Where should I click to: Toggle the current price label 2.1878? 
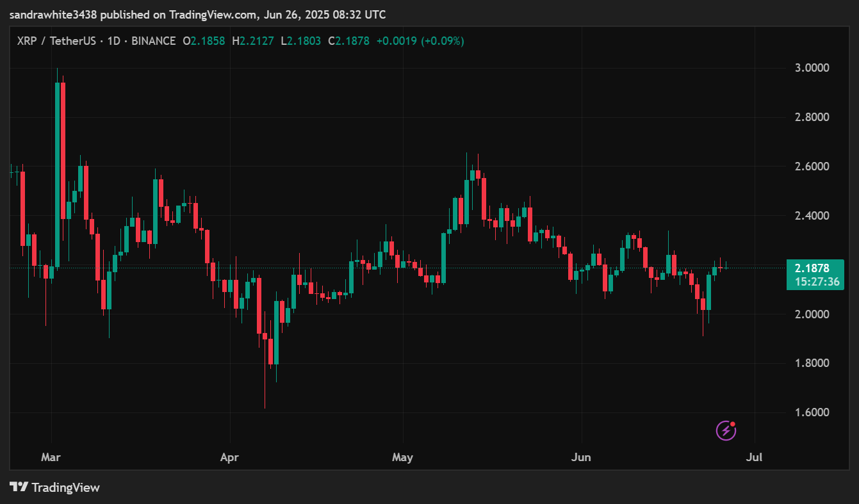(811, 268)
